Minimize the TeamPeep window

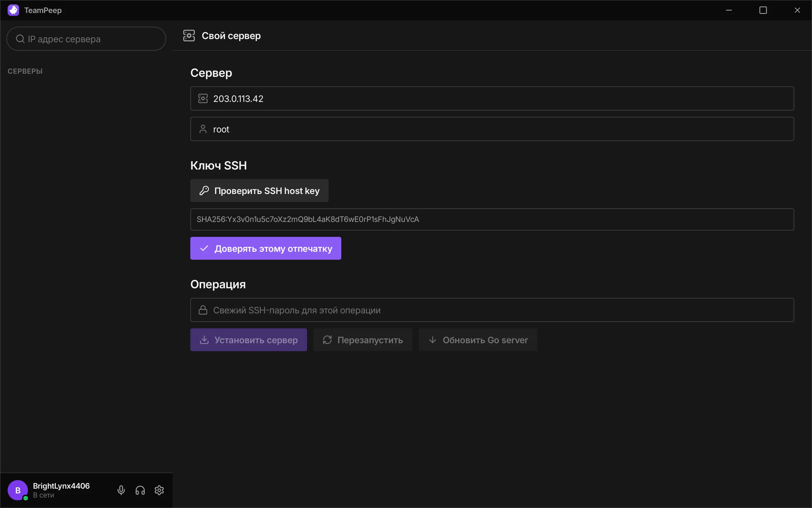pyautogui.click(x=729, y=10)
